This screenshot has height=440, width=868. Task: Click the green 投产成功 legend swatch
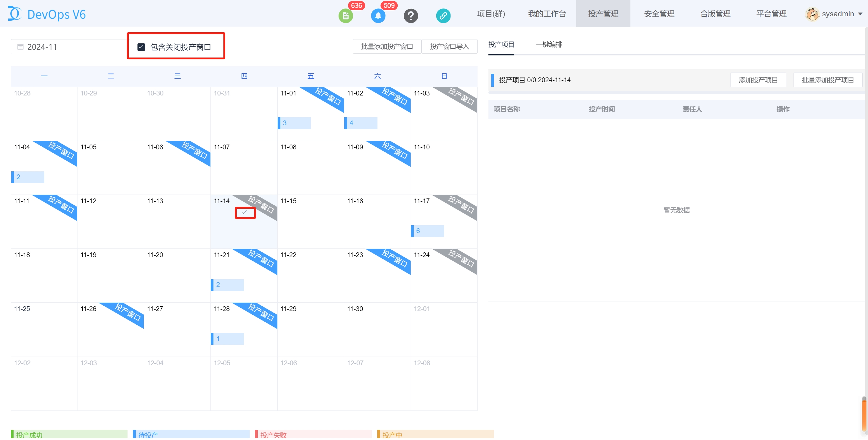coord(69,434)
